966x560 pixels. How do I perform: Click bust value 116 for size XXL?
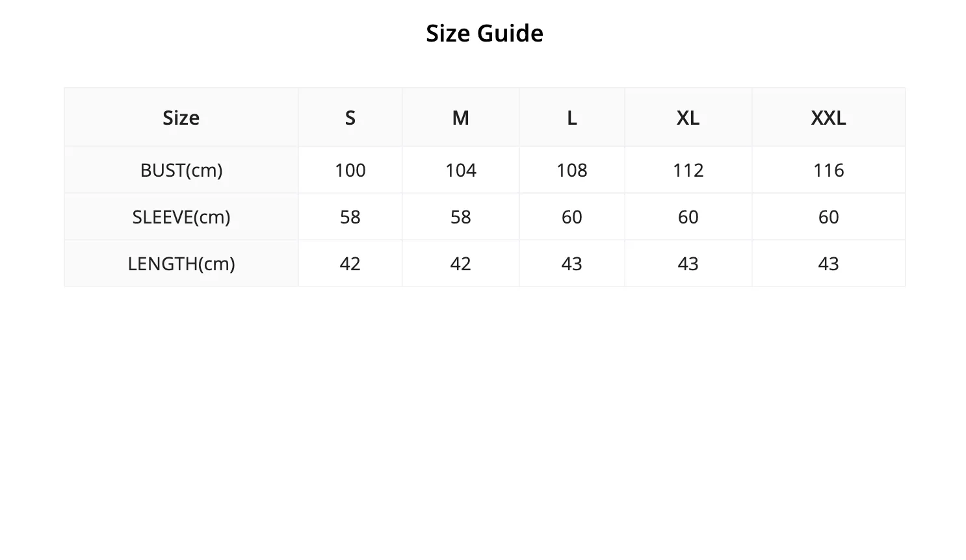(x=829, y=170)
